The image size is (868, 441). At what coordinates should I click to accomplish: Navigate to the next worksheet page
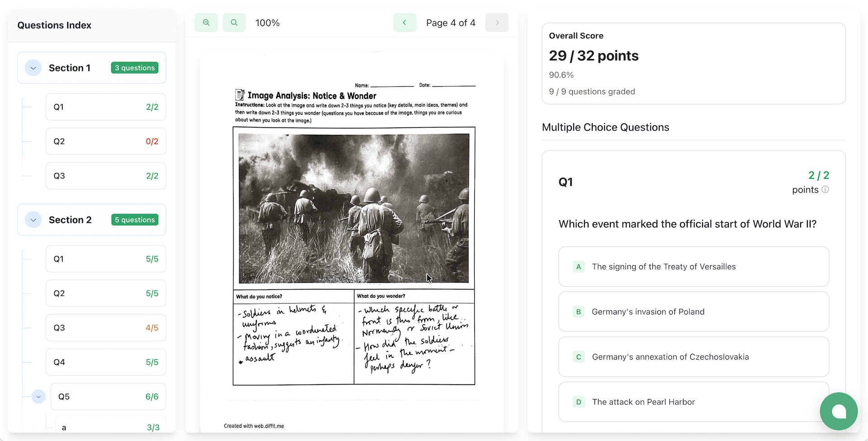click(497, 22)
